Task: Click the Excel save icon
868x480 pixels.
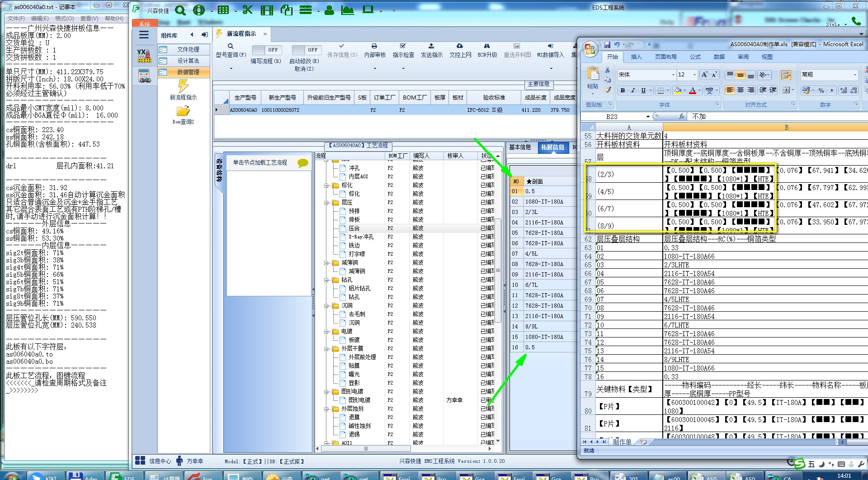Action: tap(607, 44)
